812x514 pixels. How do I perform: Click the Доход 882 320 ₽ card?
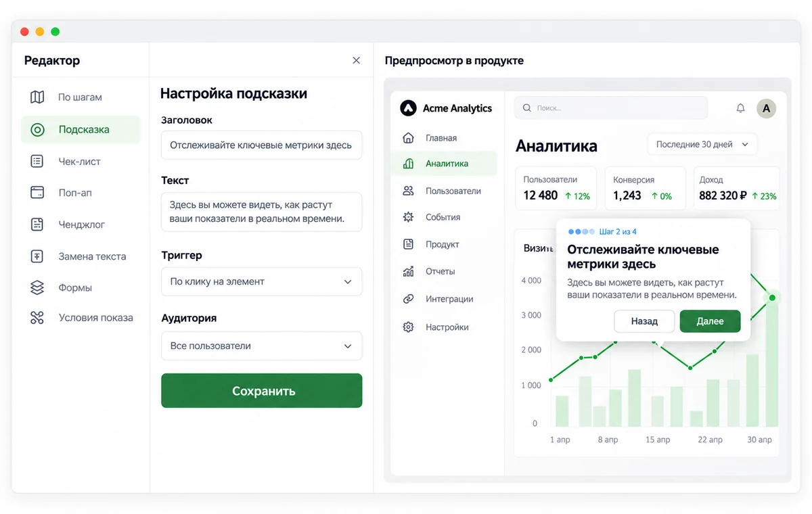click(737, 188)
